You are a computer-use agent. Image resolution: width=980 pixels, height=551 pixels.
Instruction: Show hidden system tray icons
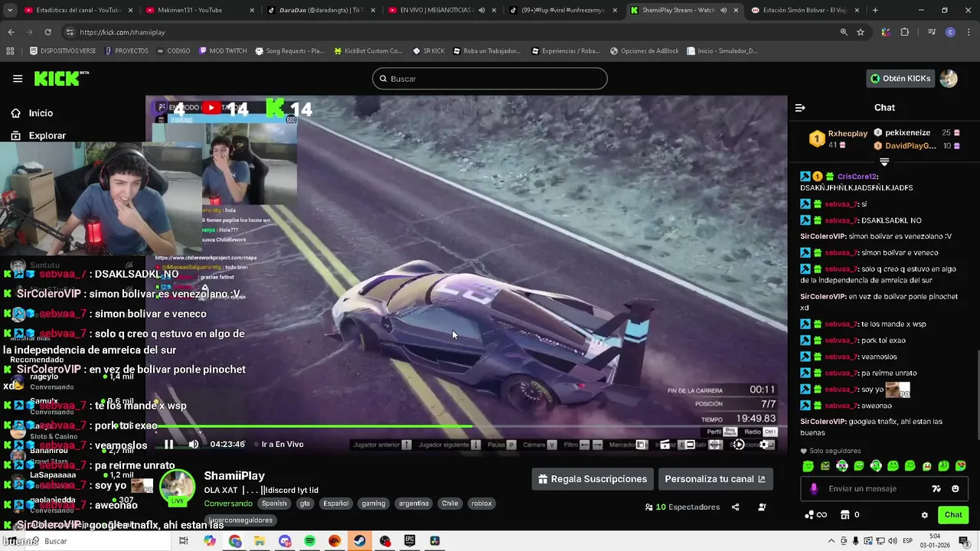[x=831, y=541]
